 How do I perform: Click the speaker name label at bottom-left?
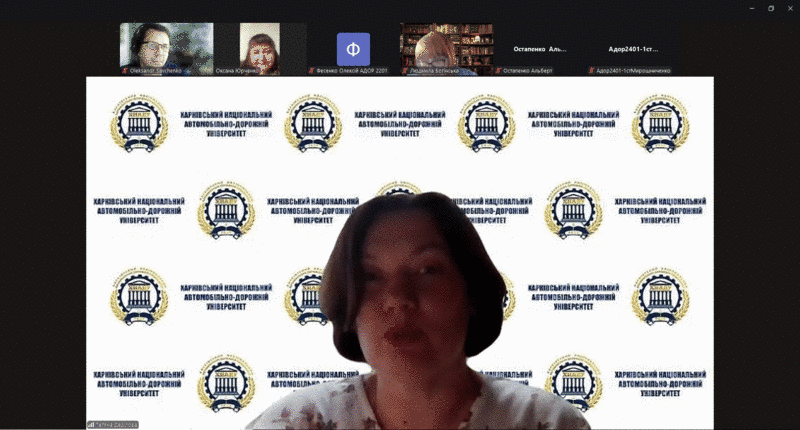[x=116, y=424]
